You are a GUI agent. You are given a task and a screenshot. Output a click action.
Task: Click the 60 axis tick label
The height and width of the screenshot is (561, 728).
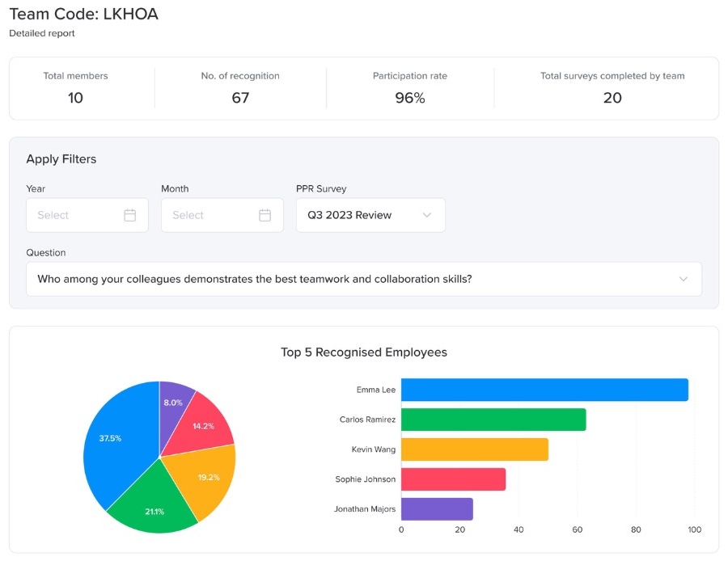(x=577, y=530)
